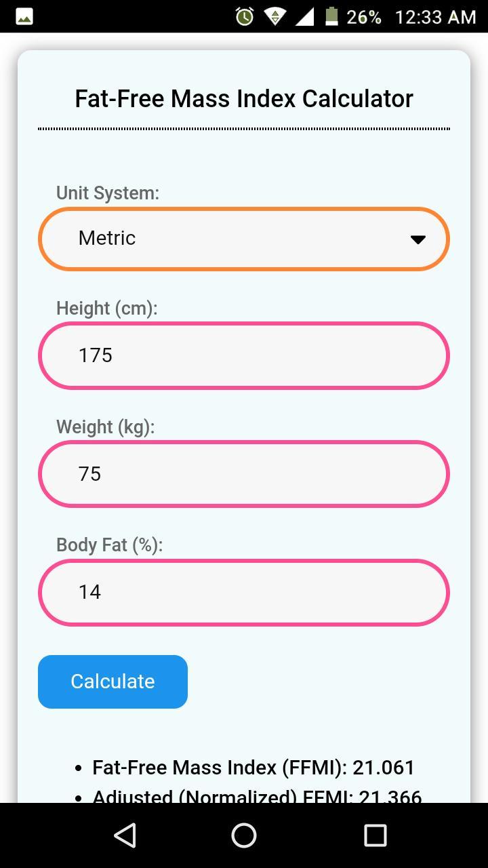Tap the back navigation arrow
Screen dimensions: 488x868
(125, 835)
